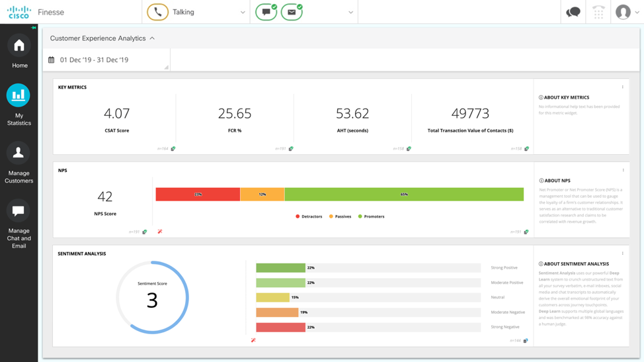Click the Promoters legend label
This screenshot has width=644, height=362.
coord(374,216)
